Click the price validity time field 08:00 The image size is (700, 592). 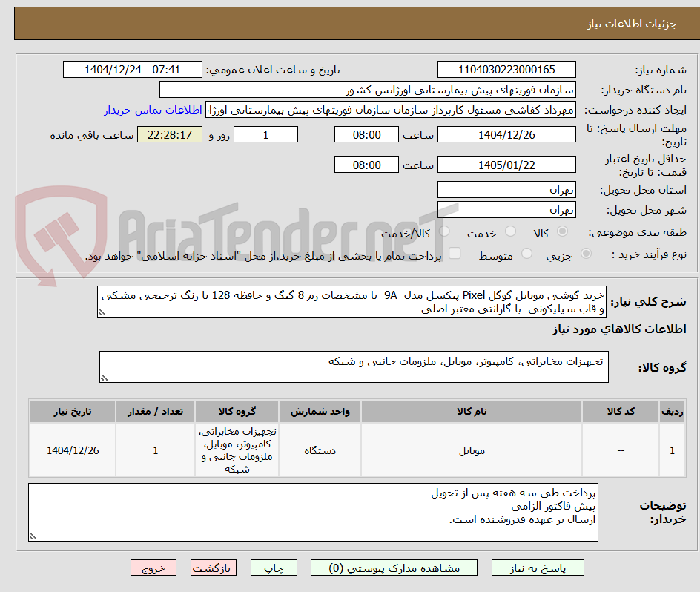click(366, 165)
